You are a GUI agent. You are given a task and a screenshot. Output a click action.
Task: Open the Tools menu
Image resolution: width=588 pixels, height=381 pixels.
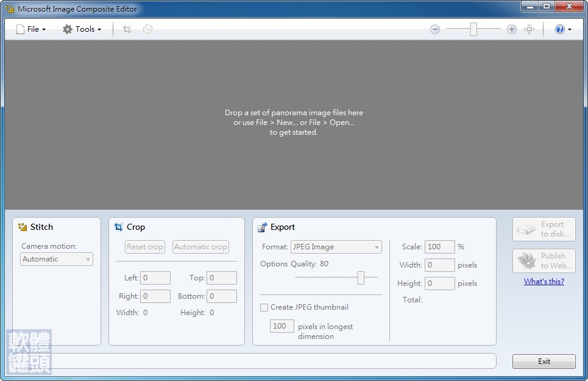[x=82, y=29]
